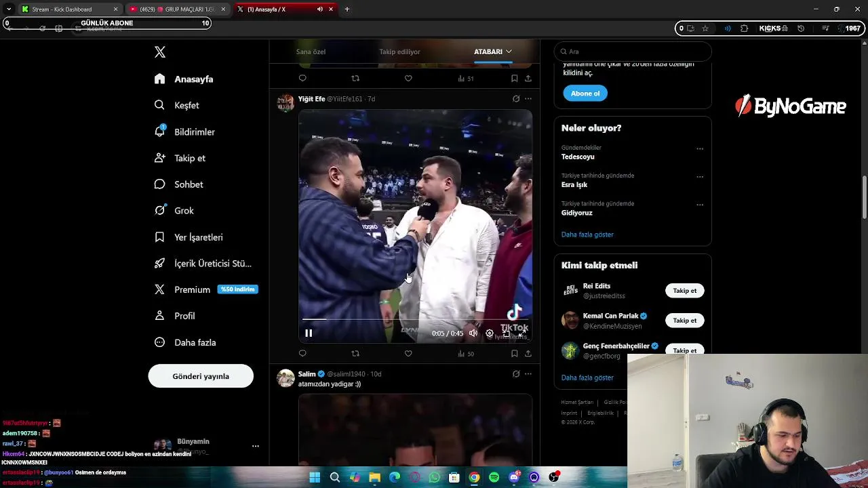Open Anasayfa home page
Viewport: 868px width, 488px height.
(x=184, y=79)
